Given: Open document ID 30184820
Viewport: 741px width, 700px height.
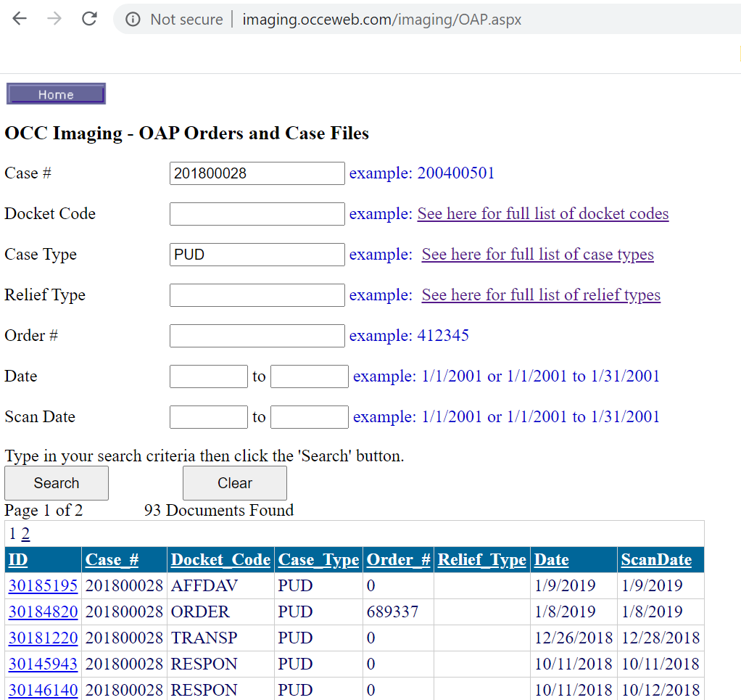Looking at the screenshot, I should pyautogui.click(x=43, y=612).
